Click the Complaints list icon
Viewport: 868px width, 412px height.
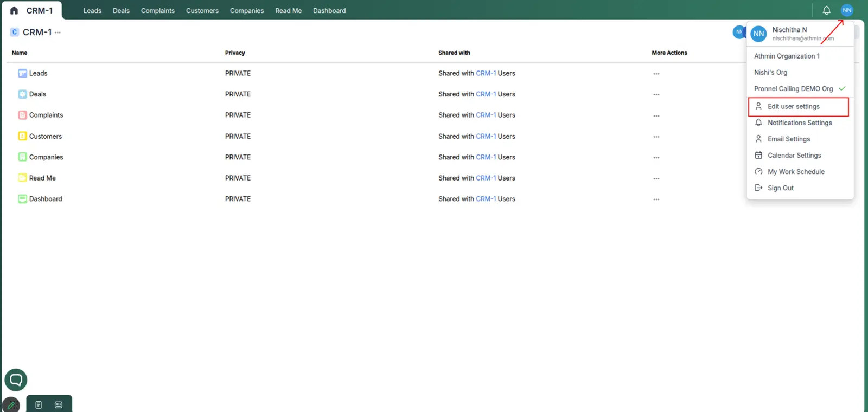click(22, 115)
